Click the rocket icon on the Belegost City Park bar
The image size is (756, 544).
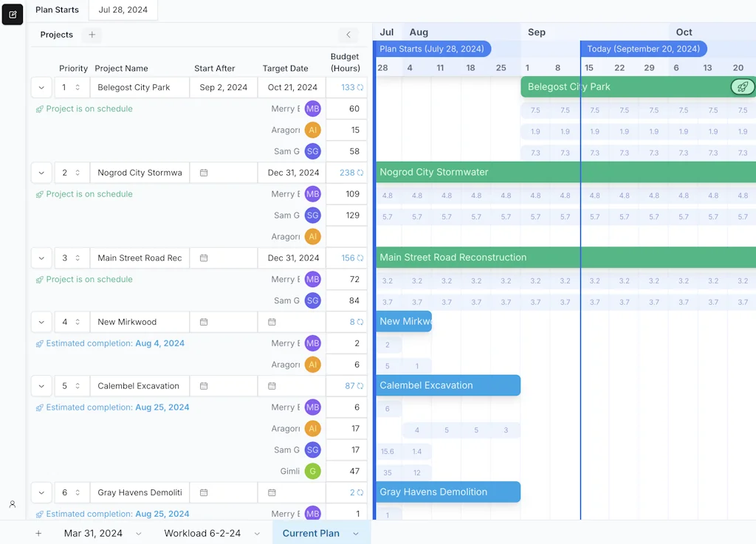(x=743, y=86)
